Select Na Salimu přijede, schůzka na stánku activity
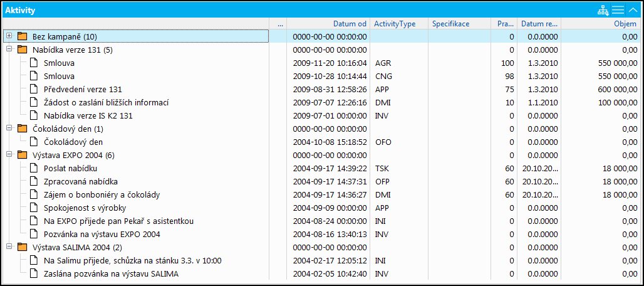The width and height of the screenshot is (644, 286). (321, 260)
